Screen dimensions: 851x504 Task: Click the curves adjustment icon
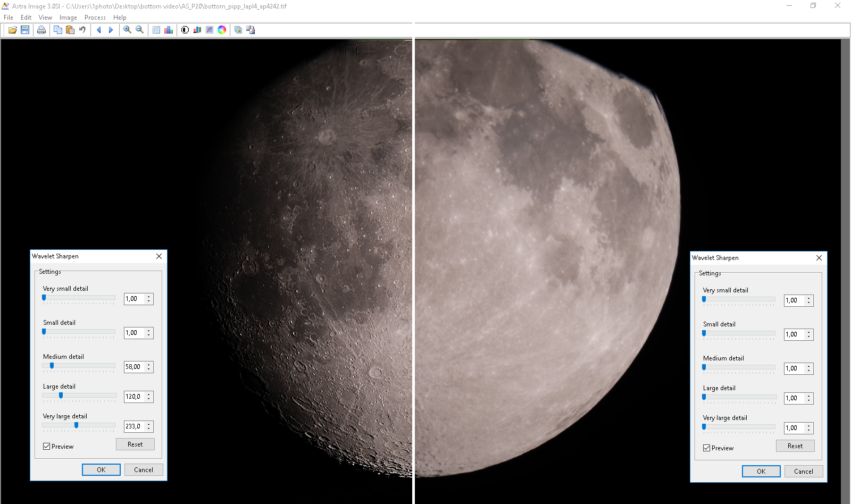(210, 30)
